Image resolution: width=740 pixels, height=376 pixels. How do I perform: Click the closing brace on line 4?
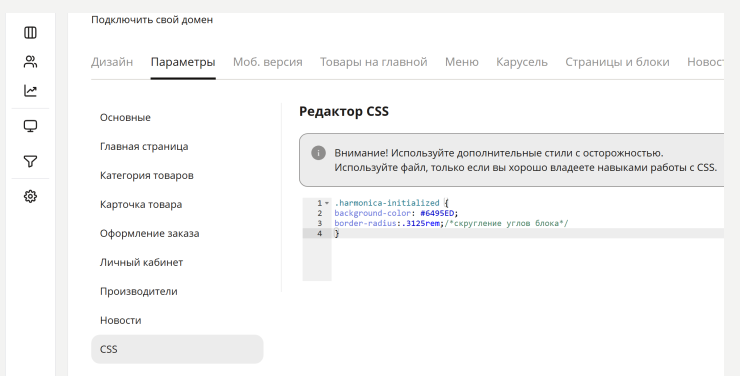tap(336, 234)
